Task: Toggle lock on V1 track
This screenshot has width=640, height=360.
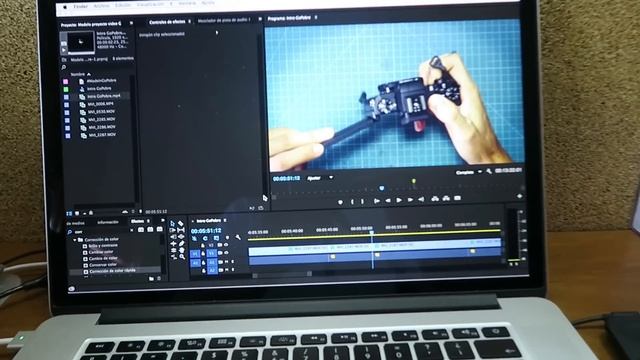Action: 204,253
